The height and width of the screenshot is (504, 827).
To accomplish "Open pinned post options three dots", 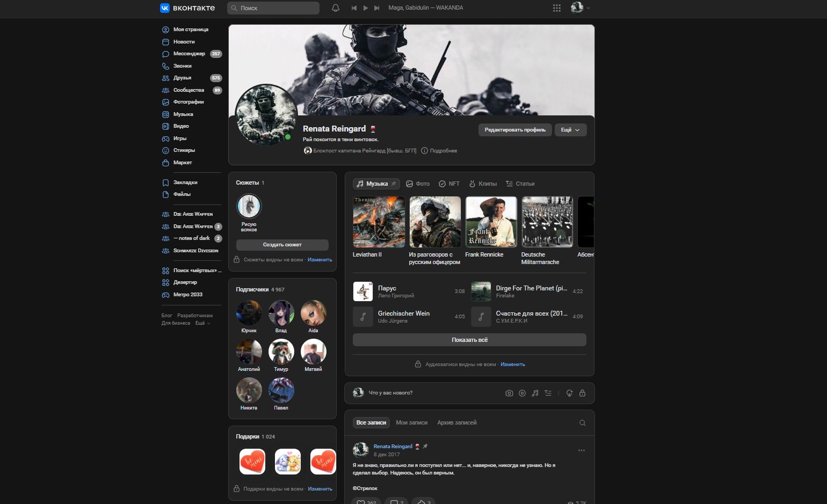I will click(582, 450).
